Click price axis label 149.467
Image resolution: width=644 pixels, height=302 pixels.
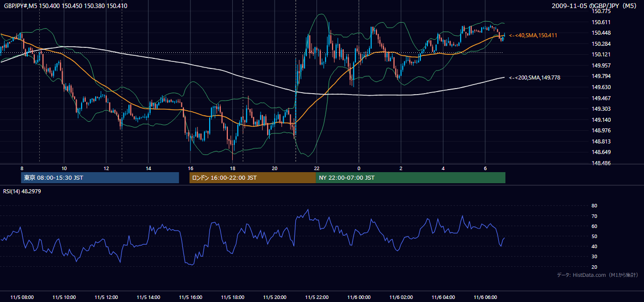point(601,98)
